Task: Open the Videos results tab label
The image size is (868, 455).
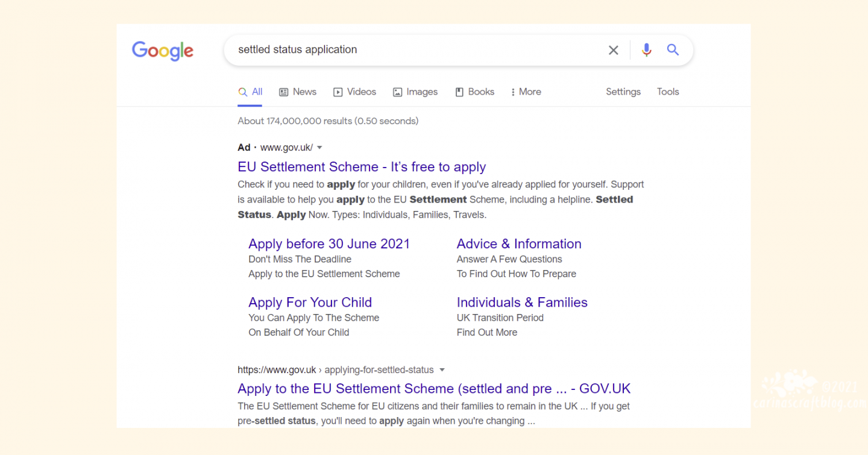Action: click(x=362, y=92)
